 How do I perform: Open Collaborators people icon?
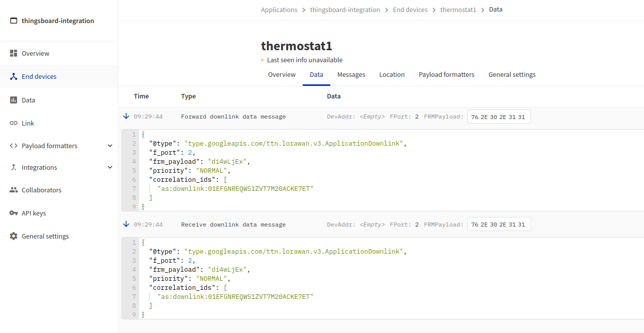coord(14,190)
